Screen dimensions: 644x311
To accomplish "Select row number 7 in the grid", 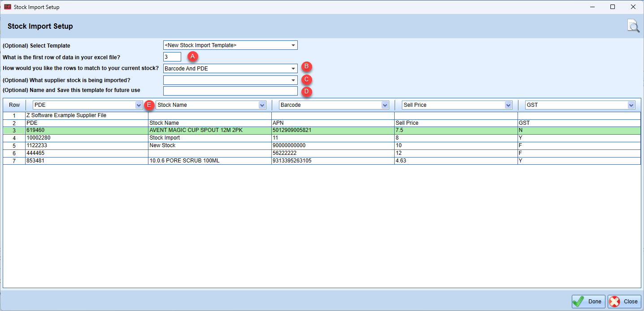I will point(14,161).
